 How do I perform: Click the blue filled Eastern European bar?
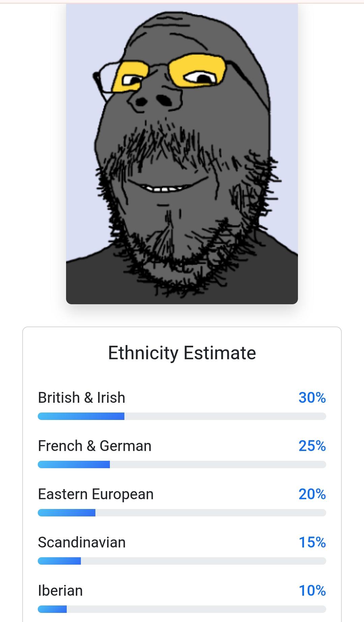67,513
